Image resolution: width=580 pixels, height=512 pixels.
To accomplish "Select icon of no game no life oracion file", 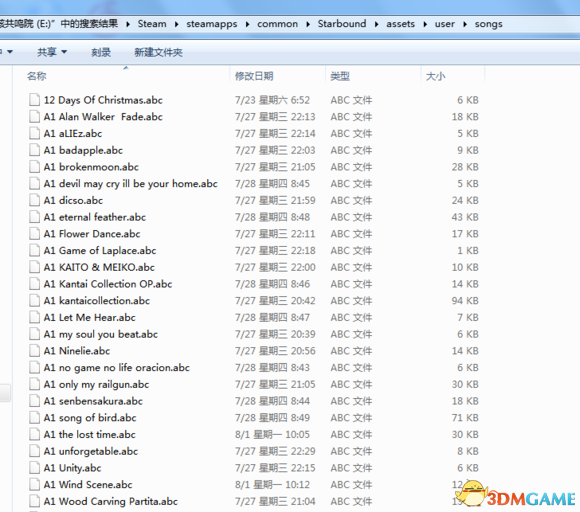I will [34, 367].
